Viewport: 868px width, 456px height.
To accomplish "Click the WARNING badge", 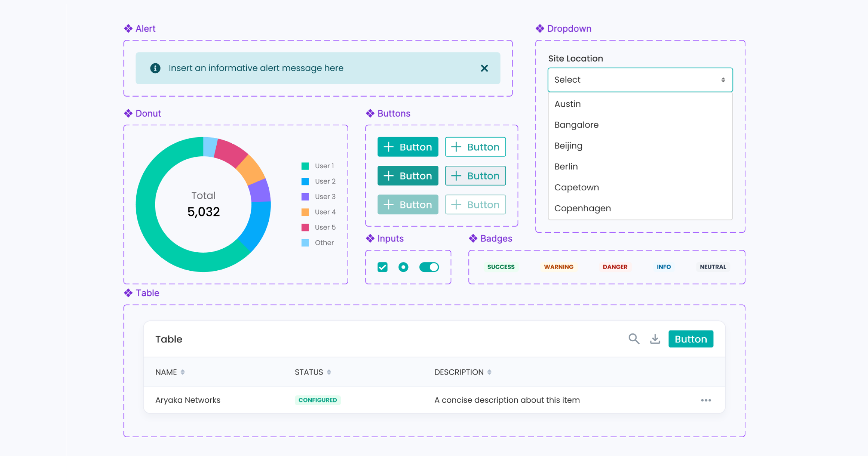I will point(558,267).
